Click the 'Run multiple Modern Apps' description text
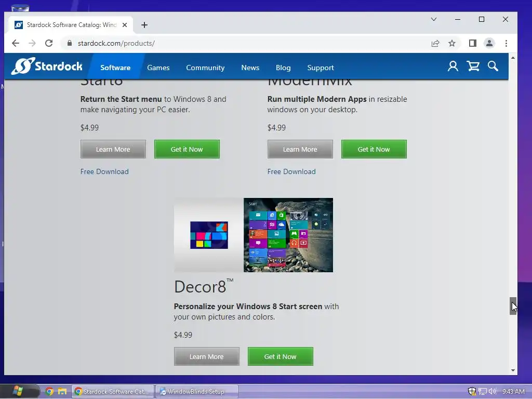 337,104
